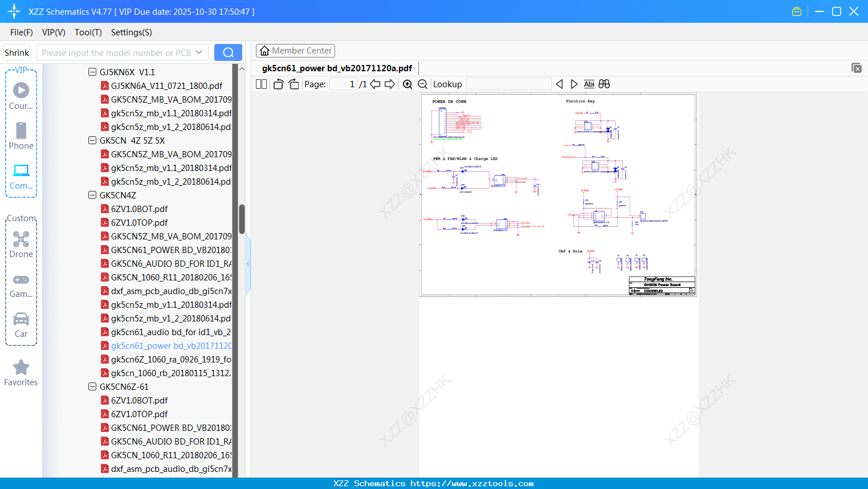Close all document tabs icon
868x489 pixels.
[857, 68]
